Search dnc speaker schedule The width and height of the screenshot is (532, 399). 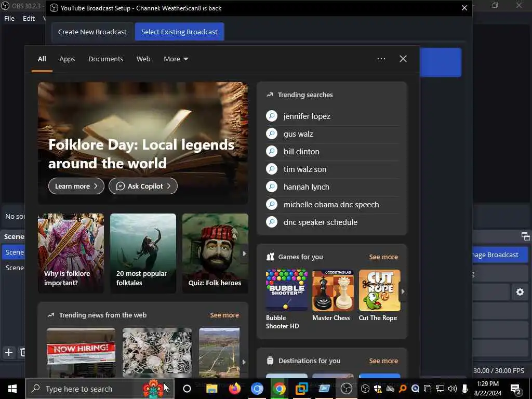(x=332, y=222)
